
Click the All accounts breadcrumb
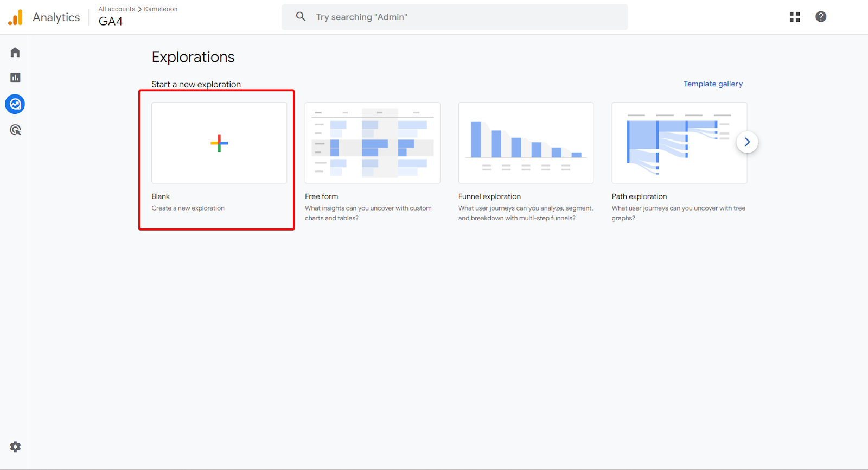click(x=117, y=9)
